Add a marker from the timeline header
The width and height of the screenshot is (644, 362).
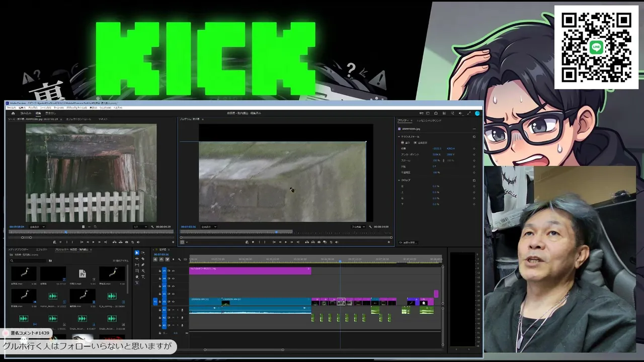point(174,259)
